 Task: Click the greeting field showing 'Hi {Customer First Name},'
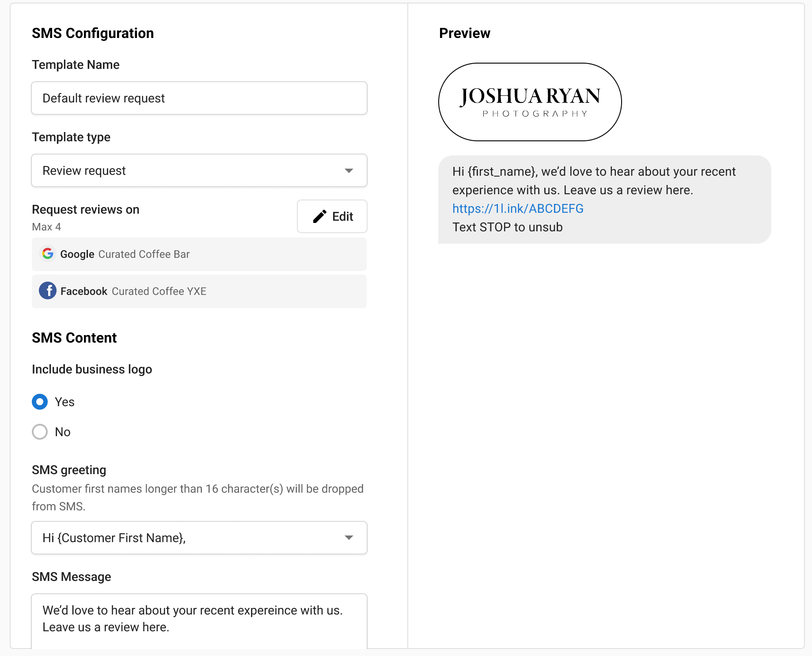[x=177, y=538]
